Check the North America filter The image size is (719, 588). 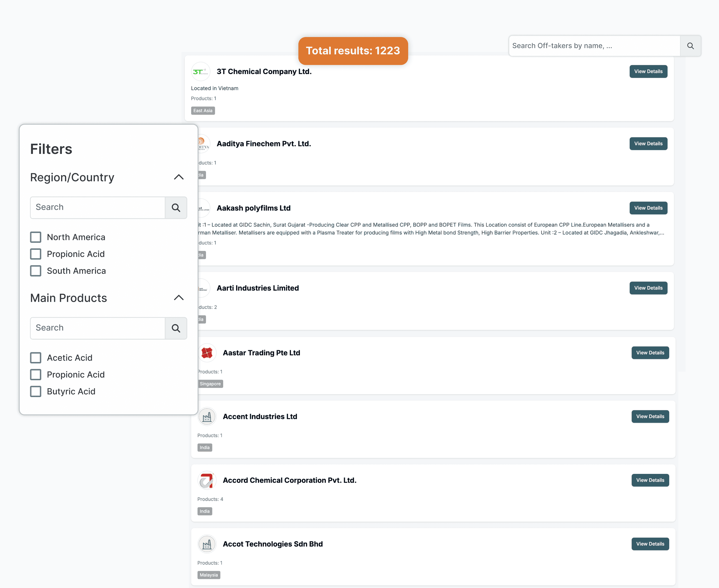tap(36, 237)
